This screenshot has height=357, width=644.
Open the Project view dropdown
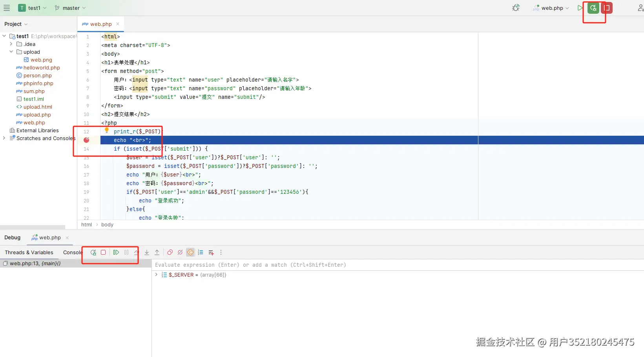coord(16,24)
